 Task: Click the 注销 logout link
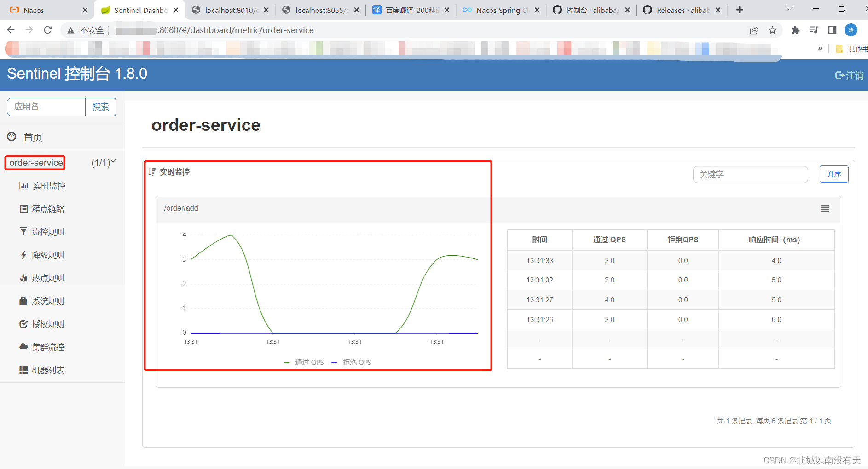pyautogui.click(x=849, y=75)
